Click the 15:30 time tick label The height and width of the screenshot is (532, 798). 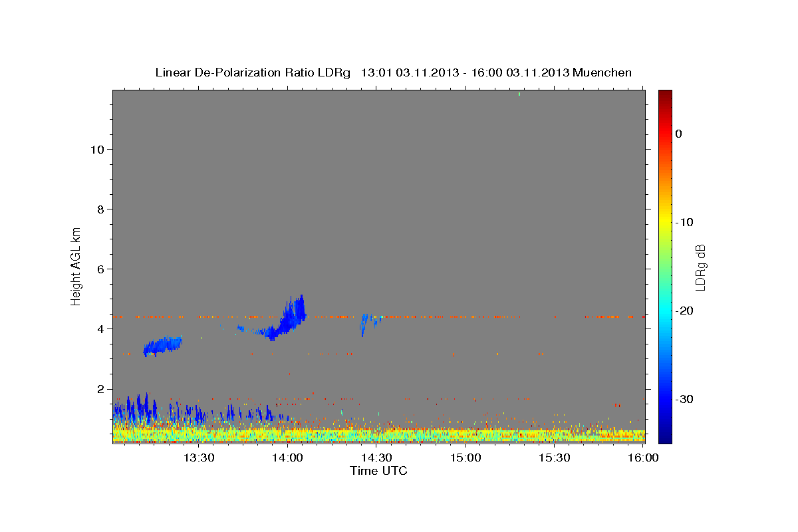pyautogui.click(x=555, y=458)
